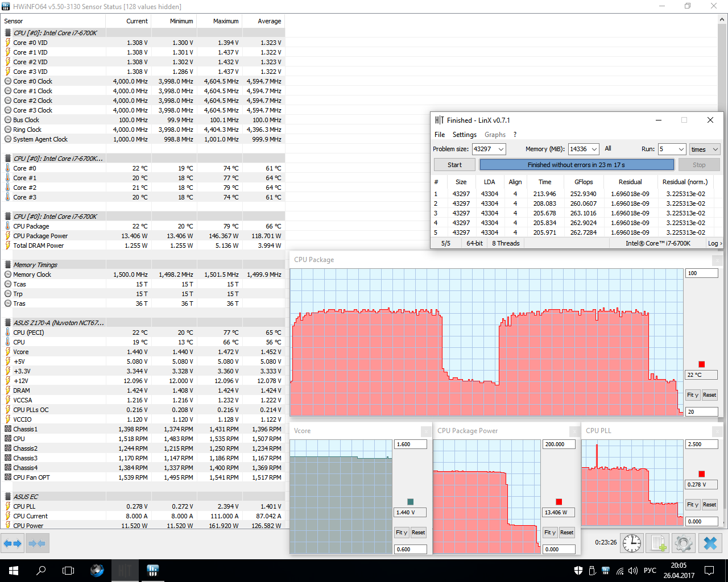728x582 pixels.
Task: Click Reset in the CPU Package graph
Action: click(709, 395)
